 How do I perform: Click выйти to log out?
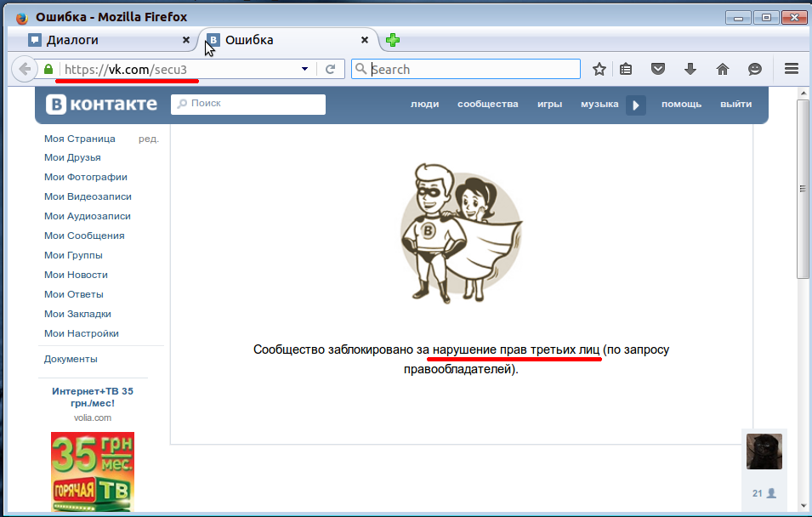click(735, 104)
